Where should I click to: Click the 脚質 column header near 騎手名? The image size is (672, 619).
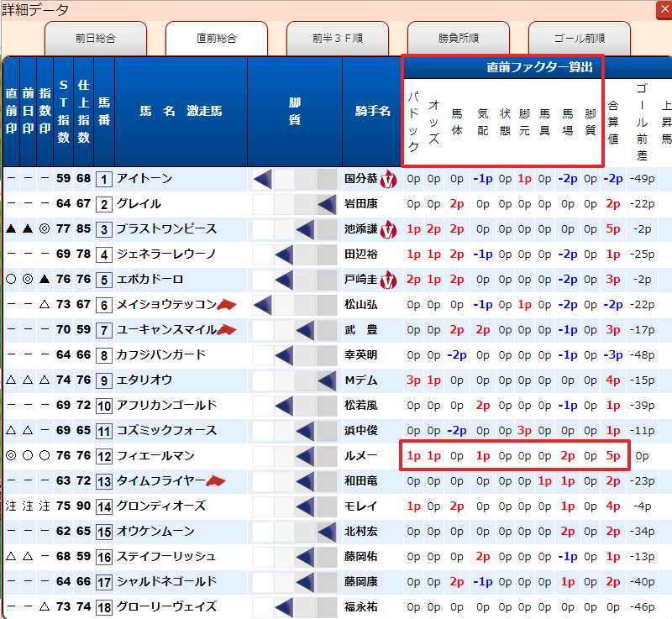[x=295, y=112]
